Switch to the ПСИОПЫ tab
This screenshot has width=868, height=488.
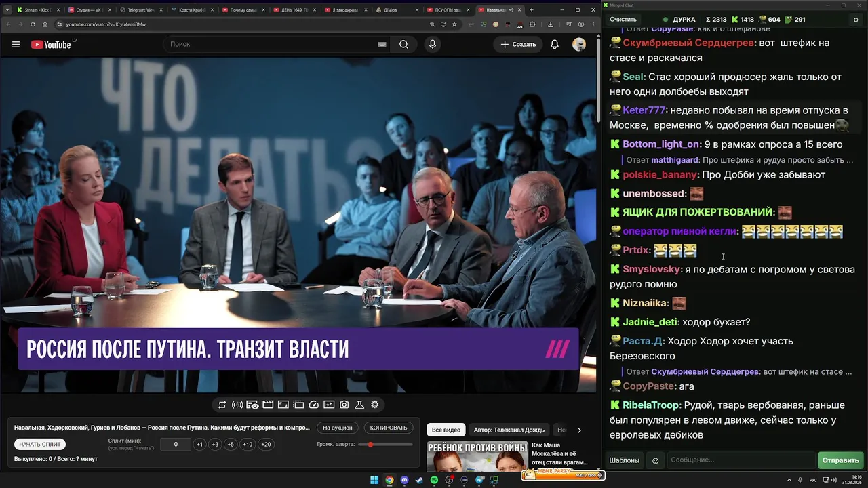pos(448,10)
